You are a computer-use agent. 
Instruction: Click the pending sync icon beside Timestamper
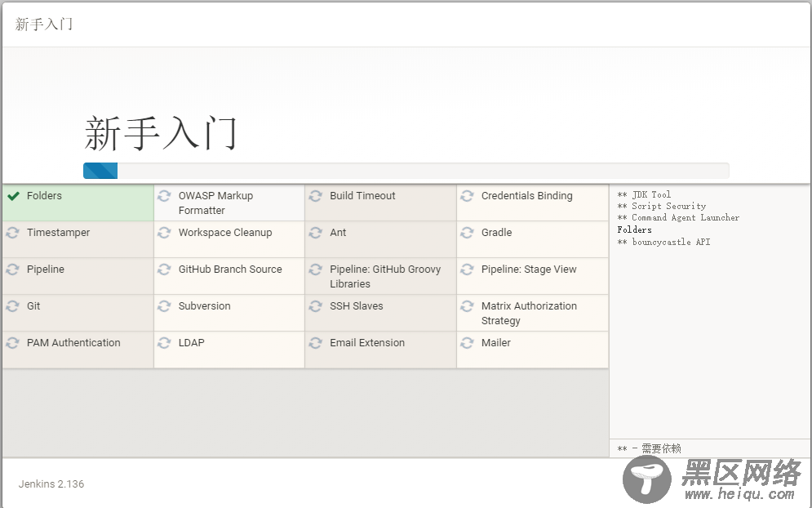pos(12,233)
